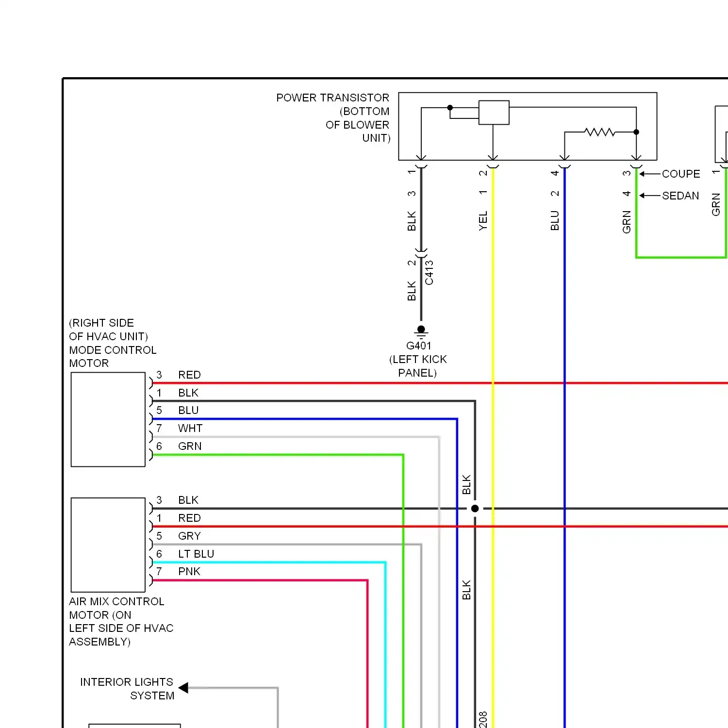Click the black junction dot on the BLK wires
The image size is (728, 728).
[475, 509]
